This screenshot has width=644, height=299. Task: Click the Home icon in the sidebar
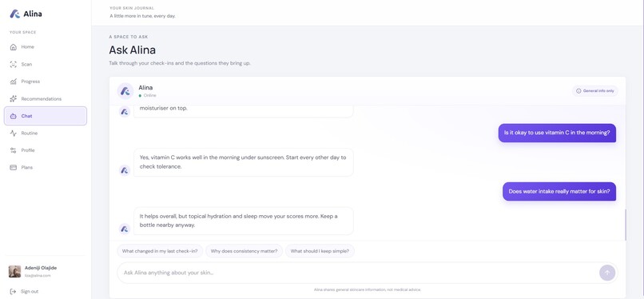[x=13, y=47]
